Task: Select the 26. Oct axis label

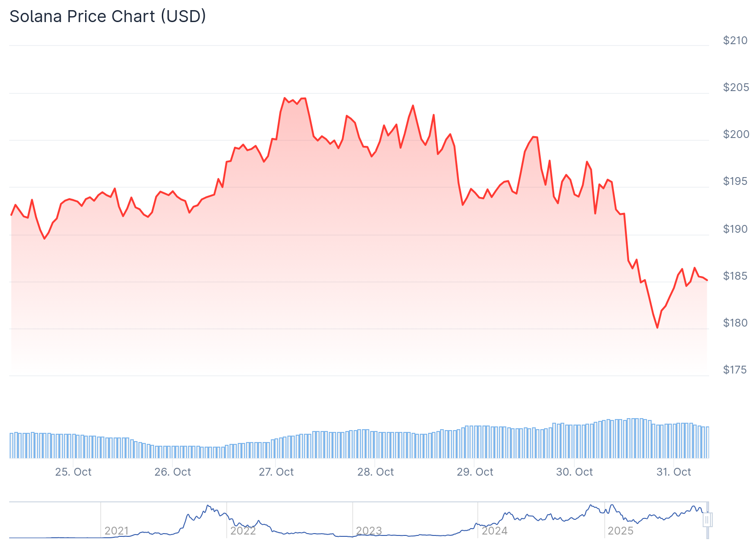Action: pos(172,472)
